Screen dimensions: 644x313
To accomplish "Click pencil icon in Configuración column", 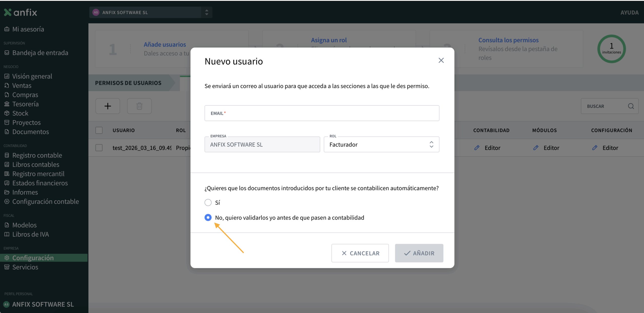I will [x=594, y=148].
